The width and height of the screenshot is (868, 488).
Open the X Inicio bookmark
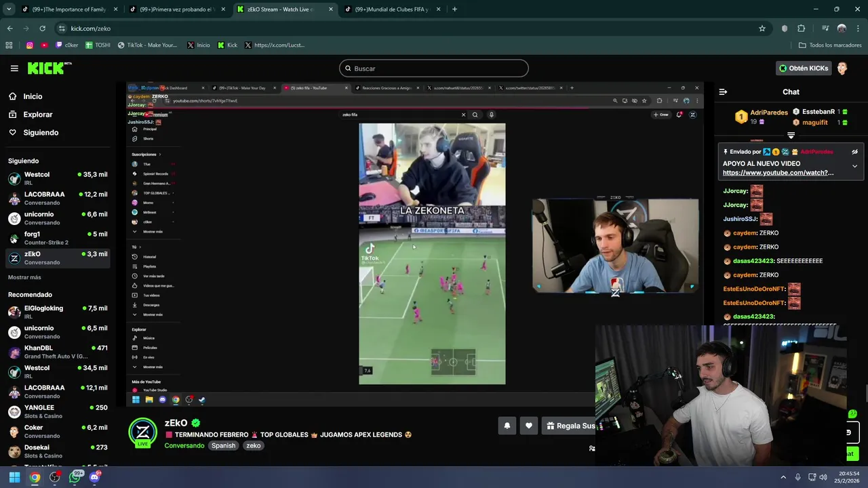[198, 45]
